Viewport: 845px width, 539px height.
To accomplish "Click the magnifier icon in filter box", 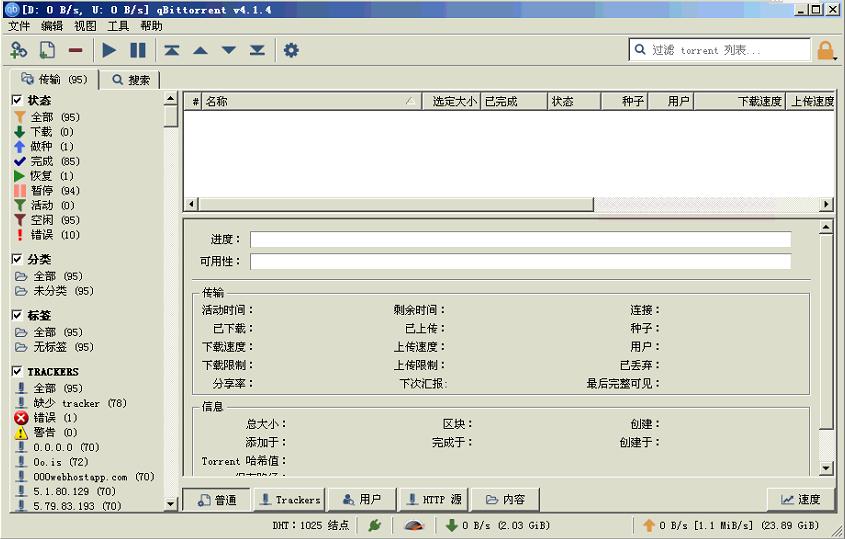I will click(640, 50).
